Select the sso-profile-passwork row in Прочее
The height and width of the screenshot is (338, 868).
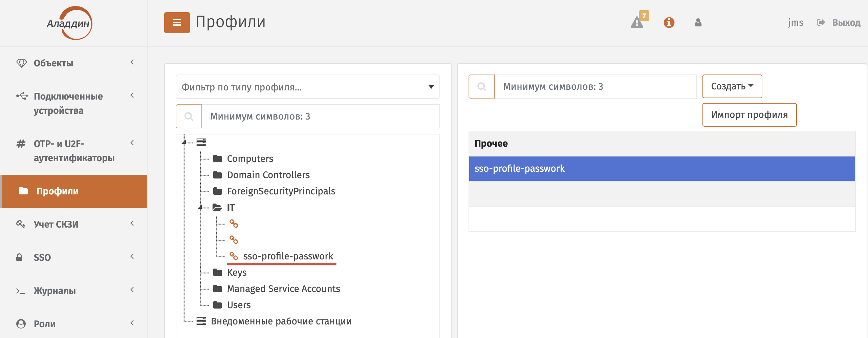pyautogui.click(x=662, y=169)
